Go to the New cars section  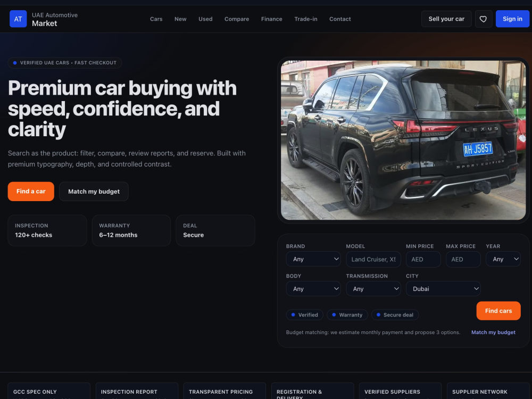click(x=180, y=19)
